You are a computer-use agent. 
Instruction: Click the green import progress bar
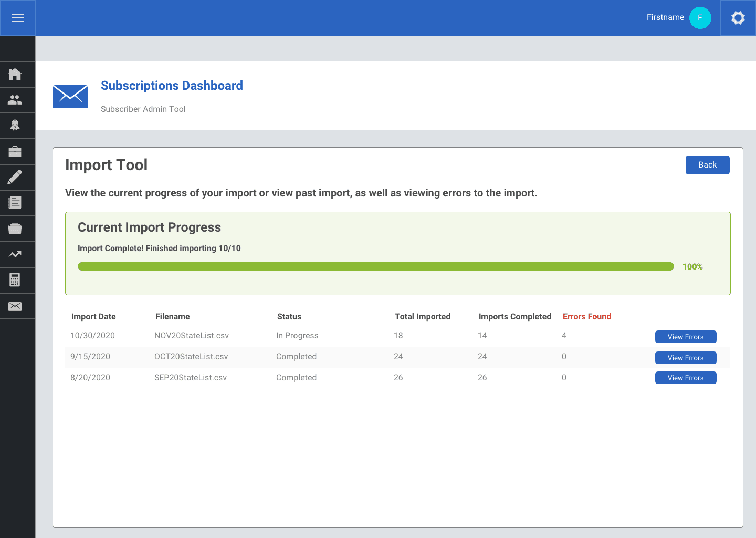click(376, 266)
